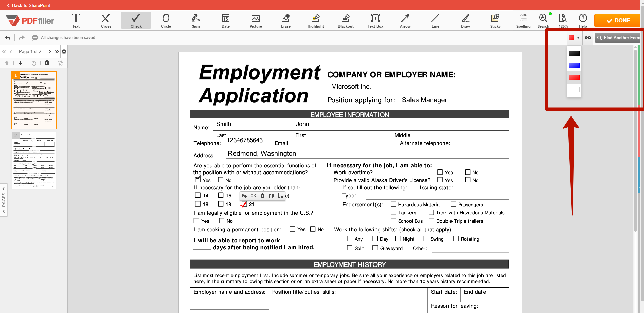Decrease checkmark size in popup toolbar
Image resolution: width=644 pixels, height=313 pixels.
[281, 196]
